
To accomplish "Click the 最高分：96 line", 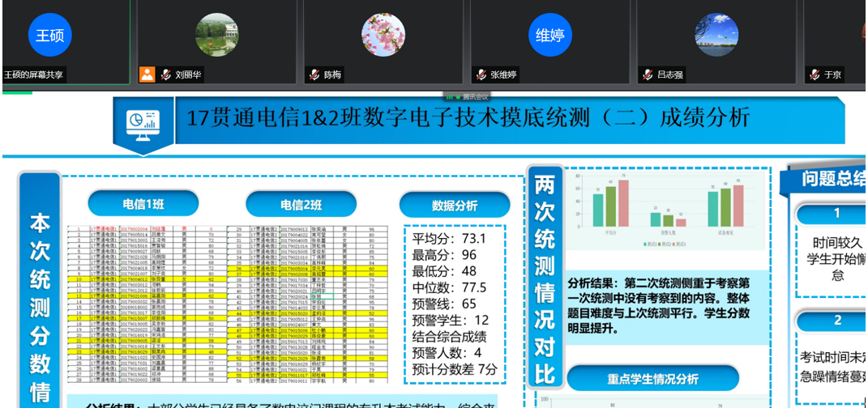I will [444, 255].
